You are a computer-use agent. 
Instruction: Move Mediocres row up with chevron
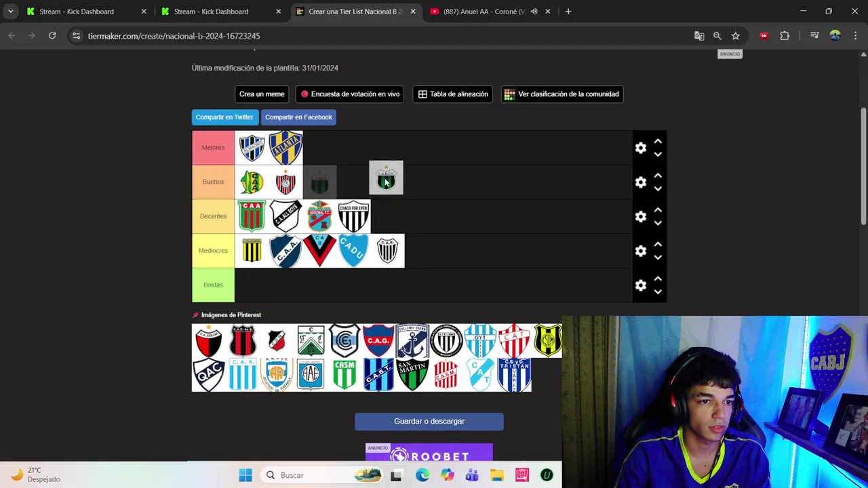[x=658, y=244]
